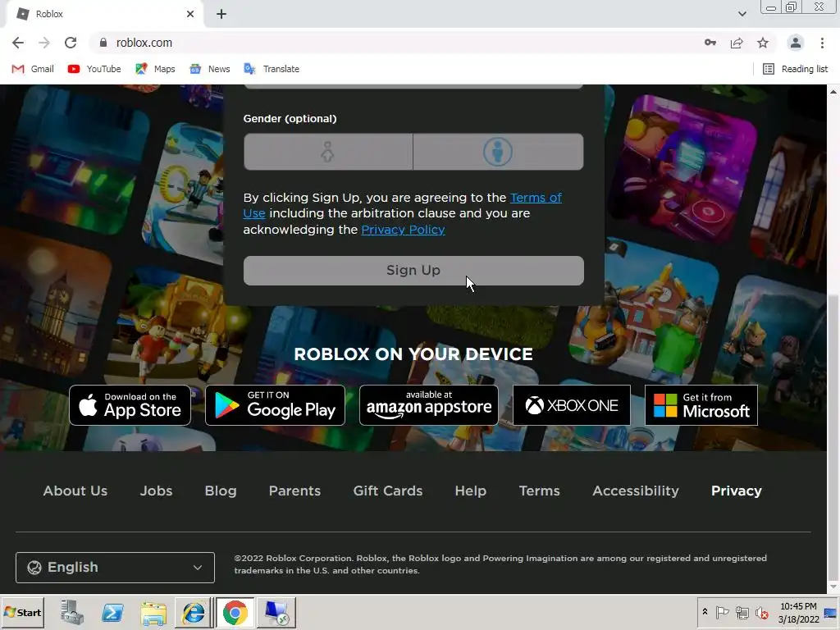840x630 pixels.
Task: Open the Jobs footer link
Action: (x=156, y=491)
